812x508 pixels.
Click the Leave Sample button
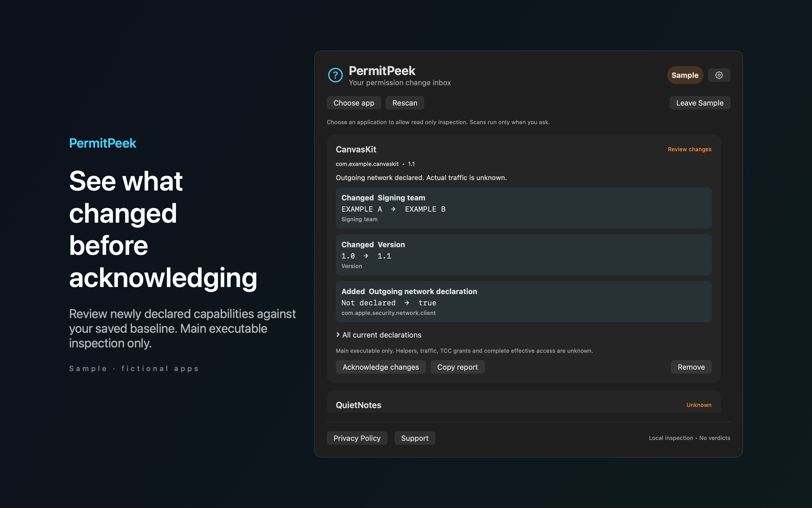700,103
